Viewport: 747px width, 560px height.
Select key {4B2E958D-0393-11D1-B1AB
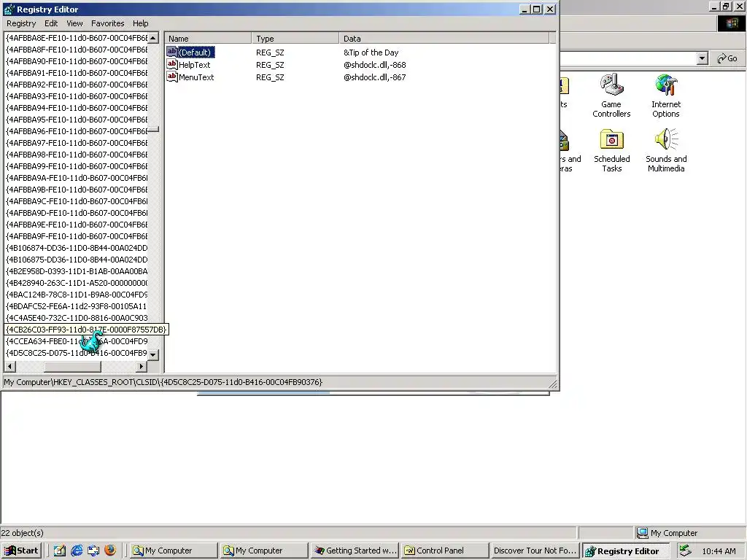click(76, 271)
